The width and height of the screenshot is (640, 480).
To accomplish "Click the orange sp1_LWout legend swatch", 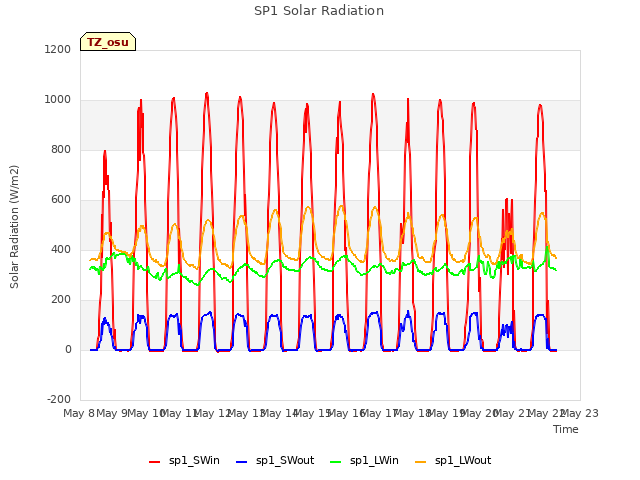I will pyautogui.click(x=420, y=462).
